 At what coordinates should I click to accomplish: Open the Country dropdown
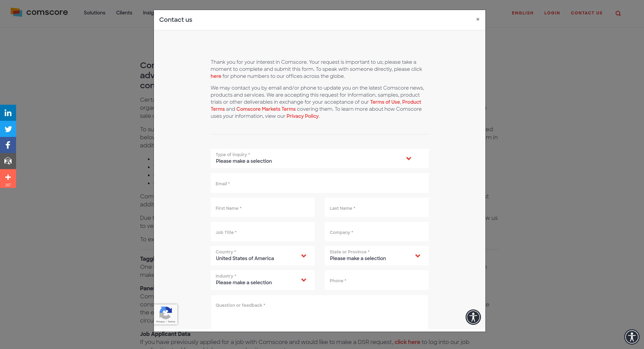263,256
